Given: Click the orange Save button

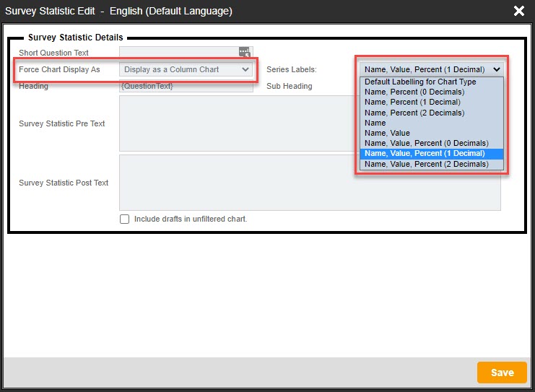Looking at the screenshot, I should [502, 373].
